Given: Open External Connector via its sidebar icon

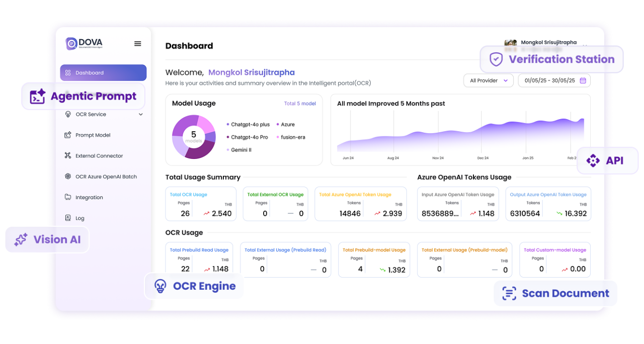Looking at the screenshot, I should 68,155.
